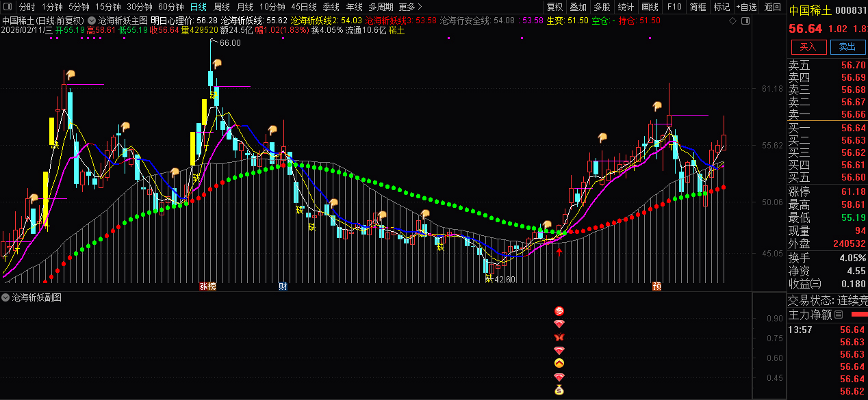Image resolution: width=868 pixels, height=400 pixels.
Task: Select the 1分钟 period
Action: tap(52, 7)
